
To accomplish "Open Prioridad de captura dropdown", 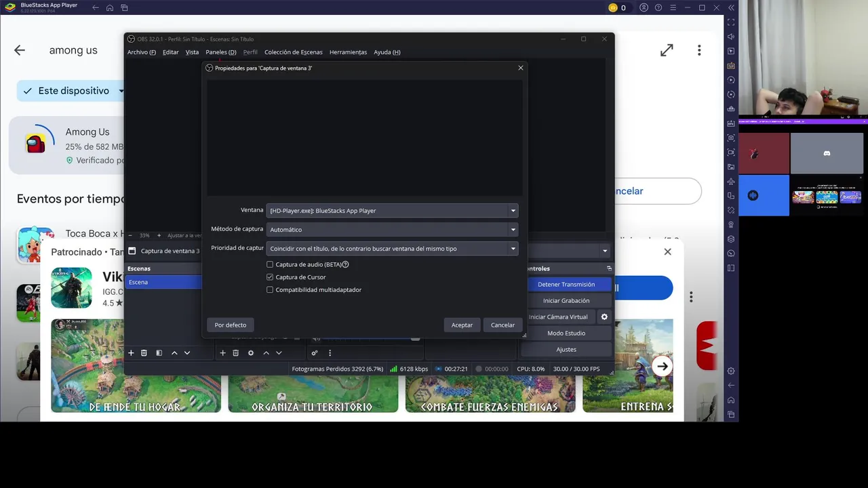I will [392, 249].
